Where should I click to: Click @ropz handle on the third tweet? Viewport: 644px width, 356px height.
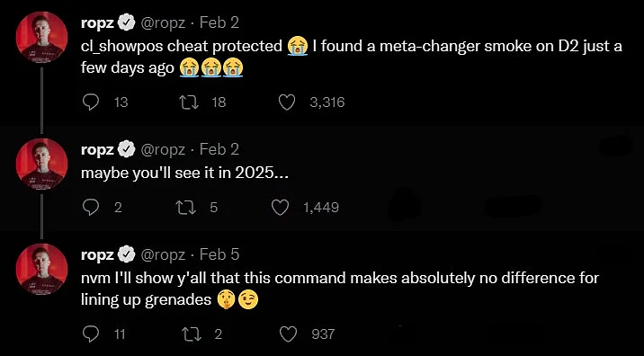click(x=163, y=255)
